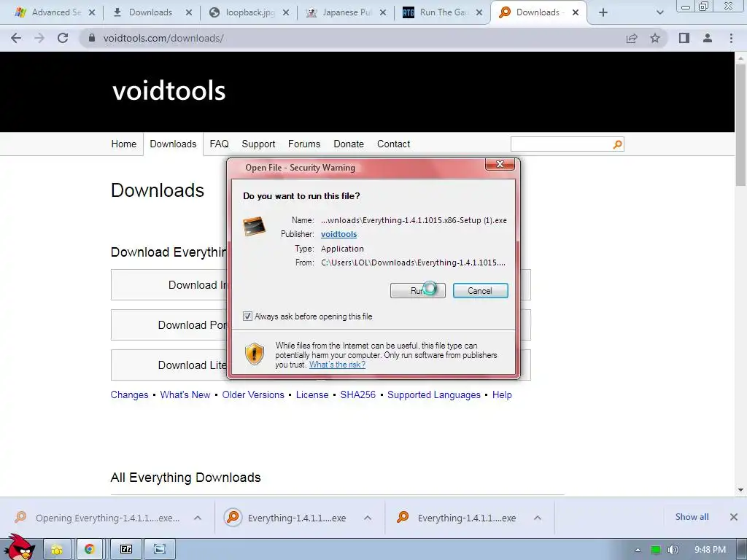Viewport: 747px width, 560px height.
Task: Open the rightmost taskbar window icon
Action: coord(160,550)
